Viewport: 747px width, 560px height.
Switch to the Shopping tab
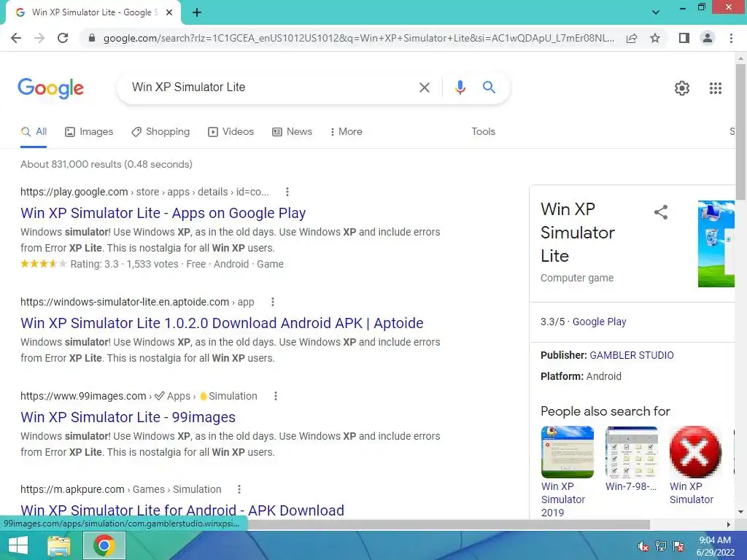point(160,132)
